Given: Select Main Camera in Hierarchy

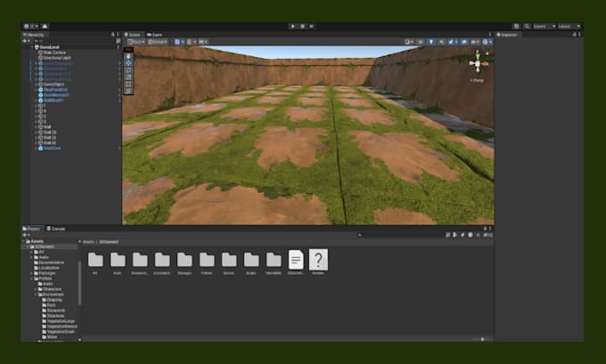Looking at the screenshot, I should point(54,53).
